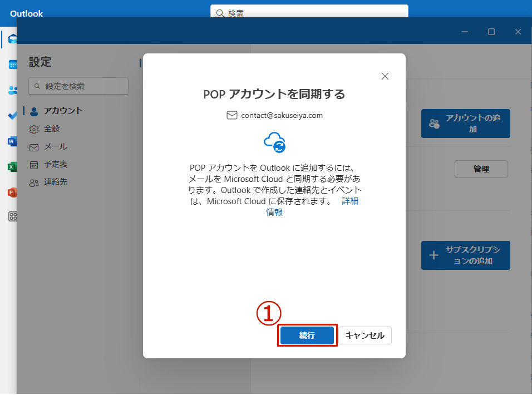Screen dimensions: 532x395
Task: Open Word app icon in left rail
Action: tap(12, 141)
